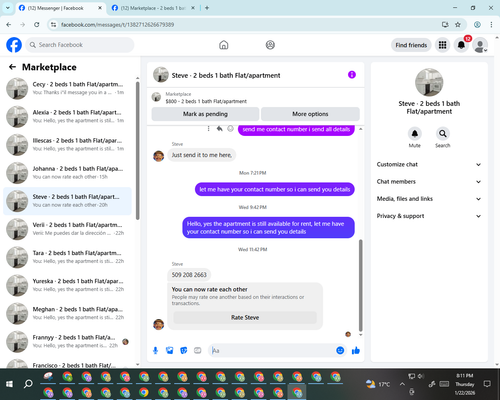
Task: Expand Customize chat section
Action: pyautogui.click(x=429, y=164)
